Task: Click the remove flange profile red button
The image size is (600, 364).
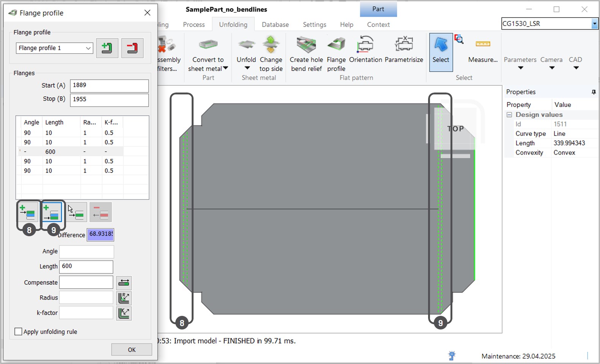Action: [x=132, y=48]
